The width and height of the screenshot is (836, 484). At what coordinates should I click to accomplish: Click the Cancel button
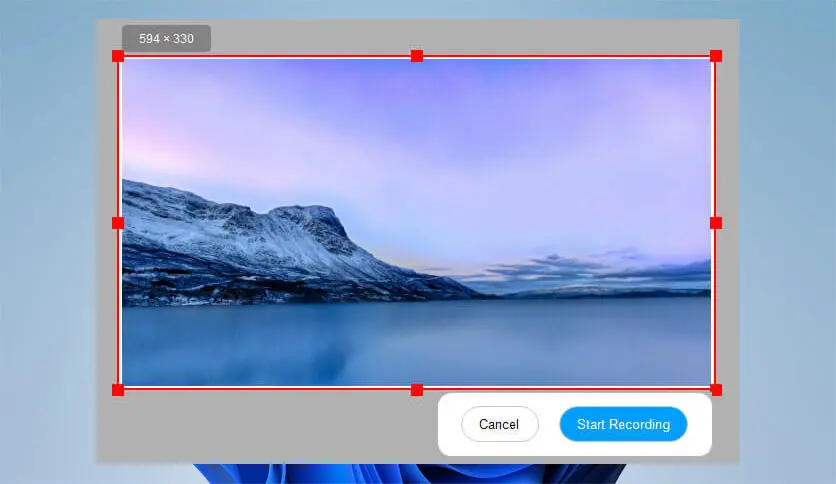[x=500, y=424]
